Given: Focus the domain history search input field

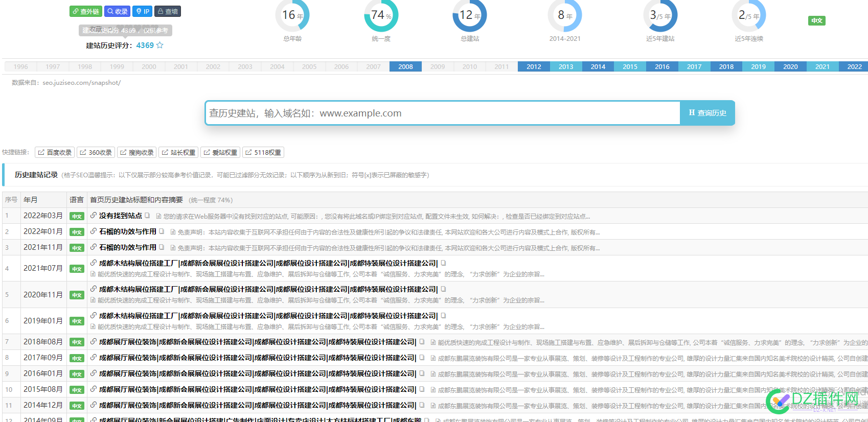Looking at the screenshot, I should click(443, 113).
